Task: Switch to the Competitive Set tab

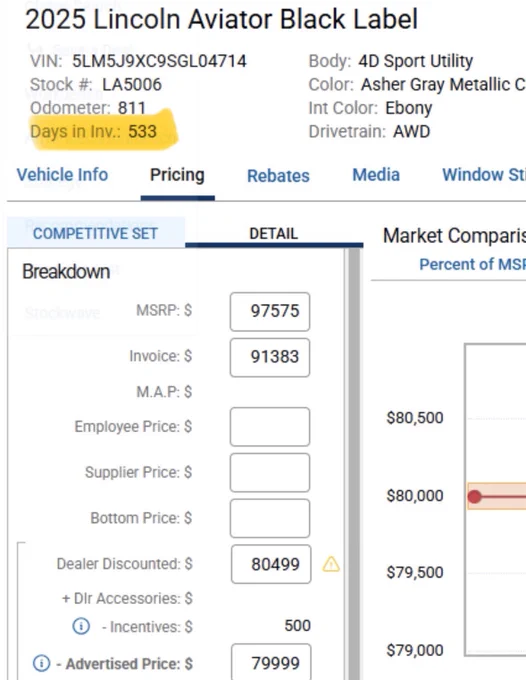Action: (x=95, y=233)
